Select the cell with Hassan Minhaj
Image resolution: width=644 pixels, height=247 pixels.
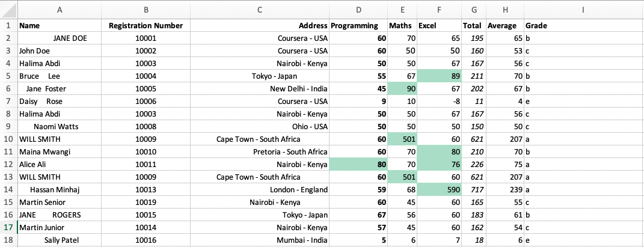click(x=60, y=189)
